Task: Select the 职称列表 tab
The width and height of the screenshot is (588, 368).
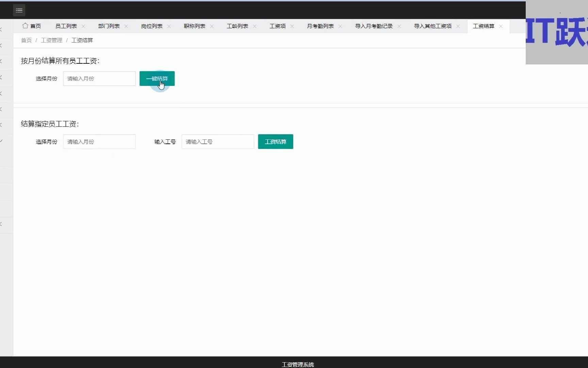Action: pyautogui.click(x=194, y=26)
